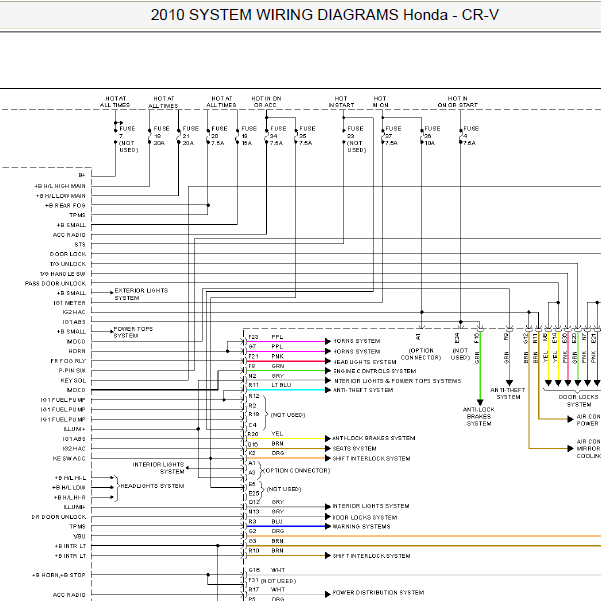The height and width of the screenshot is (601, 601).
Task: Select the arrow pointing to Power Tops System
Action: 112,332
